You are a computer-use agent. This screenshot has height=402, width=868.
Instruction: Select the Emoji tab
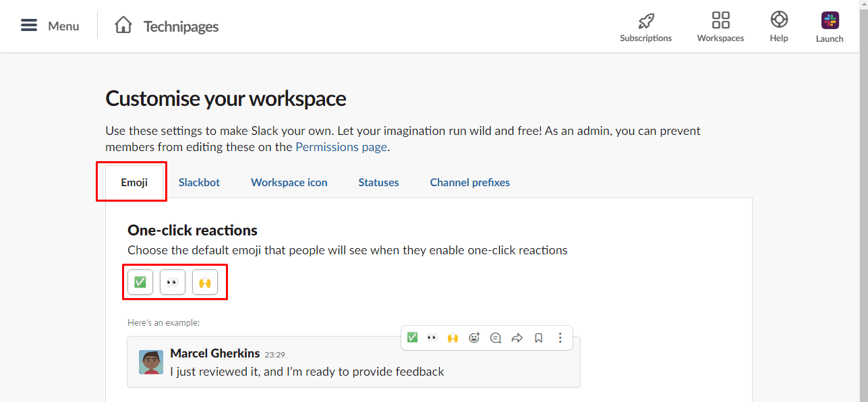(x=134, y=182)
